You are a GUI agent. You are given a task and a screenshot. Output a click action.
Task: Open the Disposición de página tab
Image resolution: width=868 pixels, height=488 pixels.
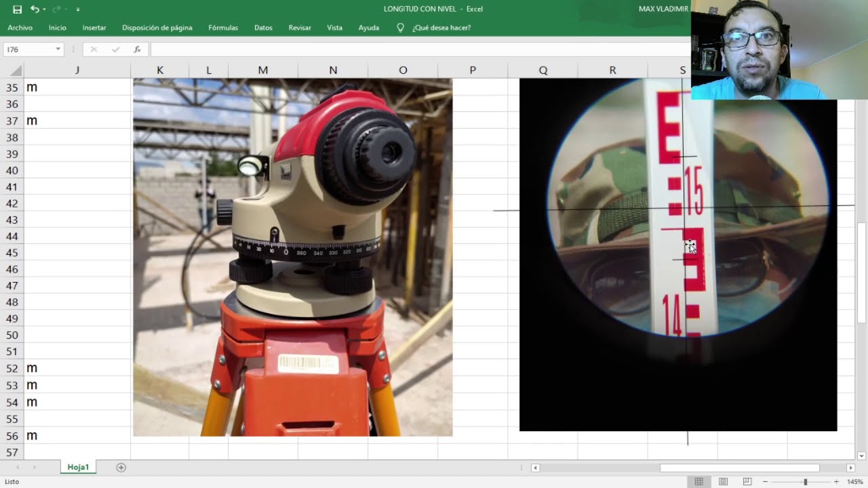(x=157, y=28)
